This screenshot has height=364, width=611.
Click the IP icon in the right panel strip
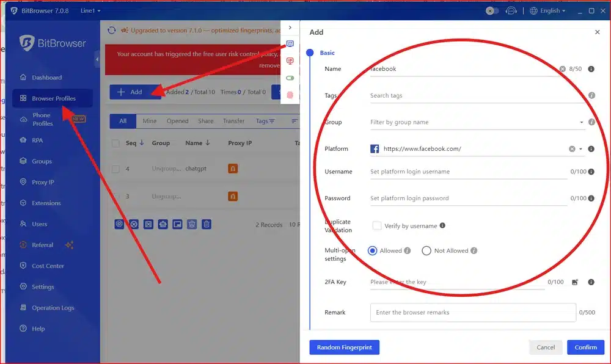point(290,60)
